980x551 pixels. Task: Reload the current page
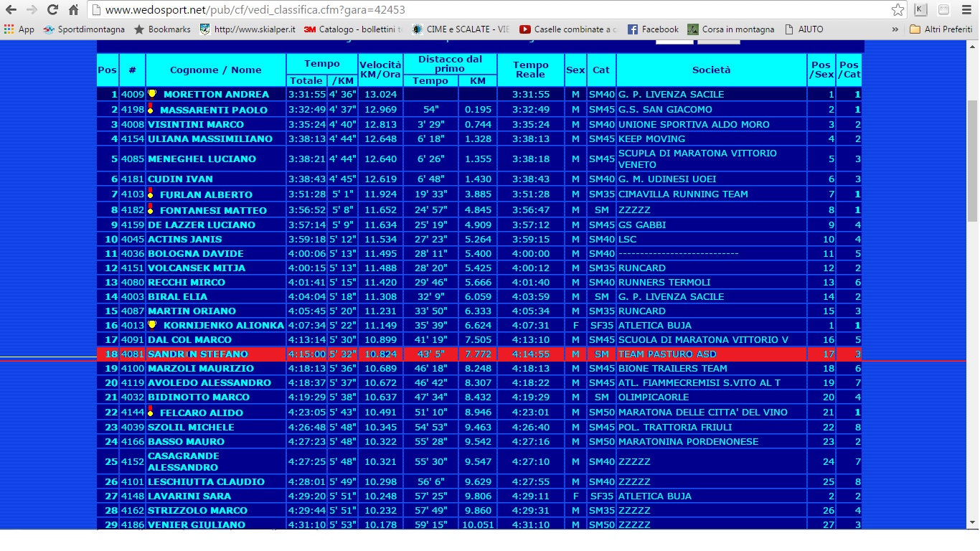tap(52, 10)
